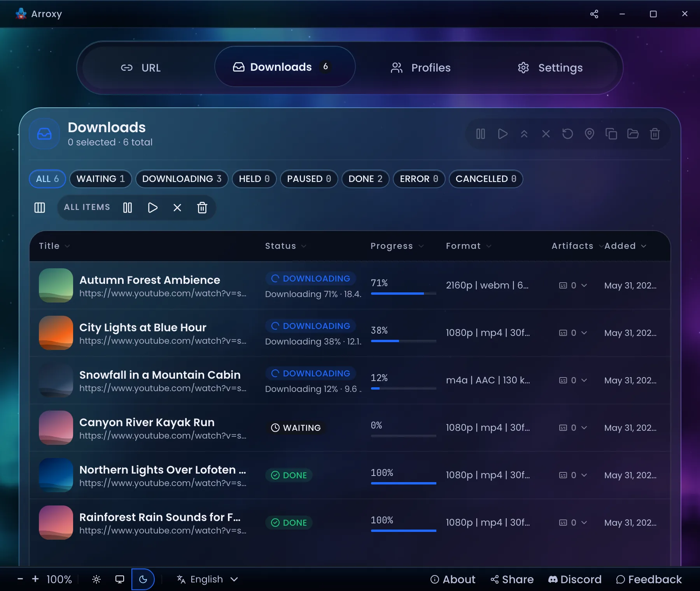The image size is (700, 591).
Task: Delete all items with trash icon
Action: 202,208
